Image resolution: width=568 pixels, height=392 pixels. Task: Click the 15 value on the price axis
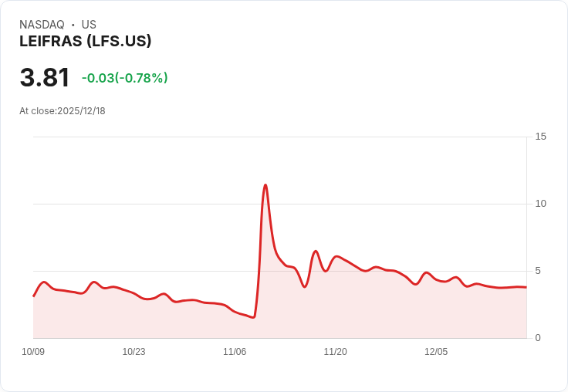(540, 137)
